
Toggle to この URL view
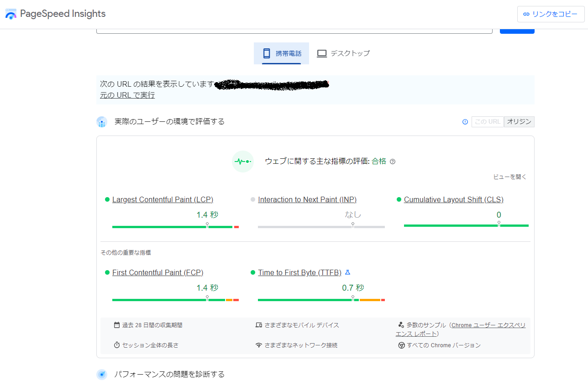488,122
